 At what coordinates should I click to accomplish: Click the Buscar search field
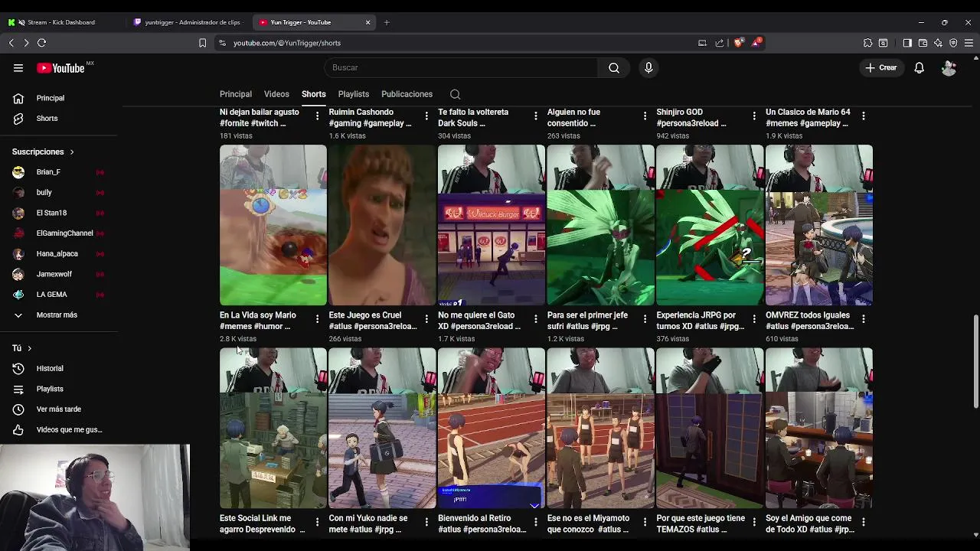pyautogui.click(x=461, y=67)
